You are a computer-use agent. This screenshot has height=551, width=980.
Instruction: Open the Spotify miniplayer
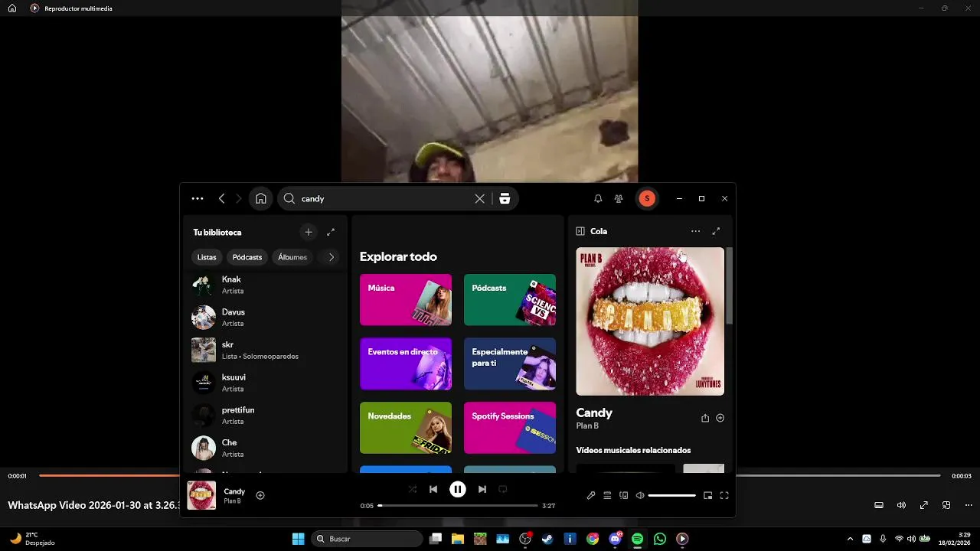click(x=707, y=495)
